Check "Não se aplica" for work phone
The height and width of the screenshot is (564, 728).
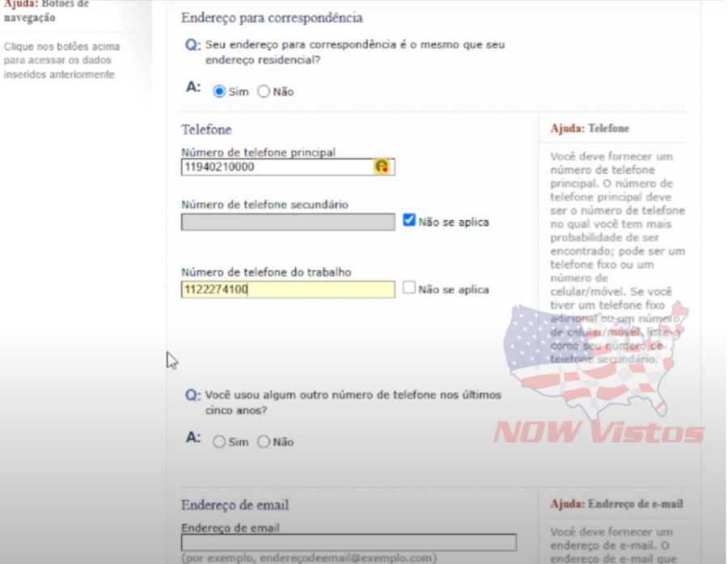click(409, 286)
